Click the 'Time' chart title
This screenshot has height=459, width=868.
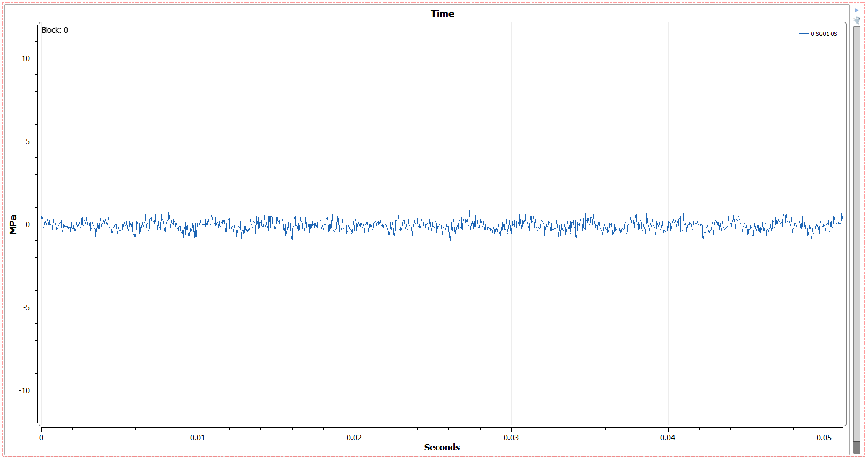click(443, 14)
